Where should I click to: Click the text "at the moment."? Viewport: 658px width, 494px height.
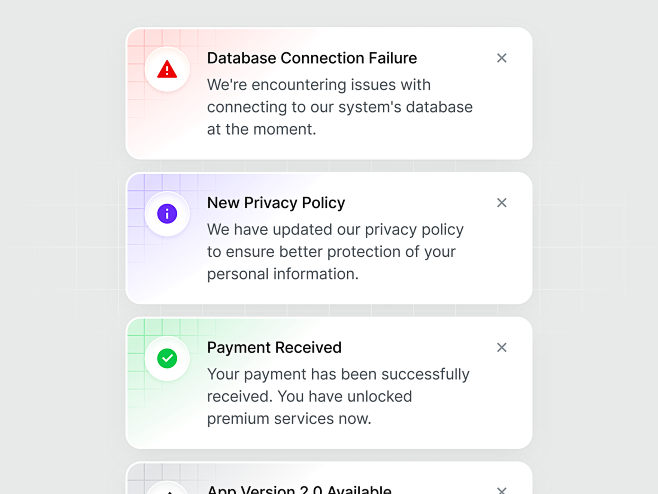(261, 129)
